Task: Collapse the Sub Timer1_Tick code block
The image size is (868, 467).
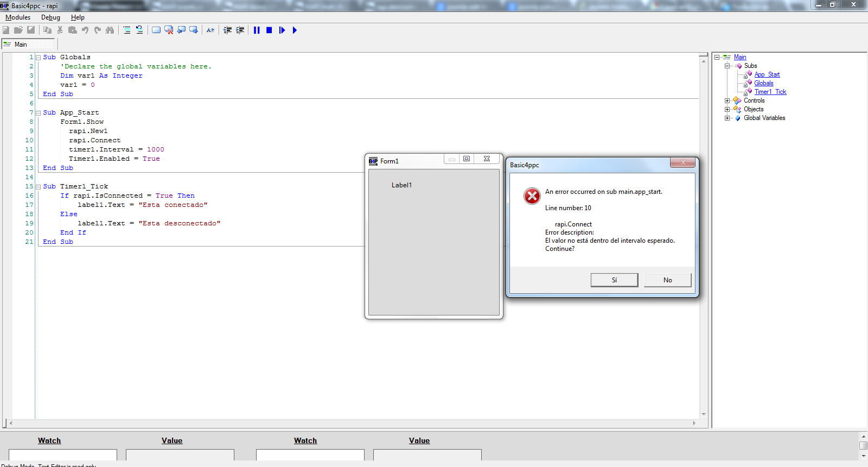Action: pos(38,187)
